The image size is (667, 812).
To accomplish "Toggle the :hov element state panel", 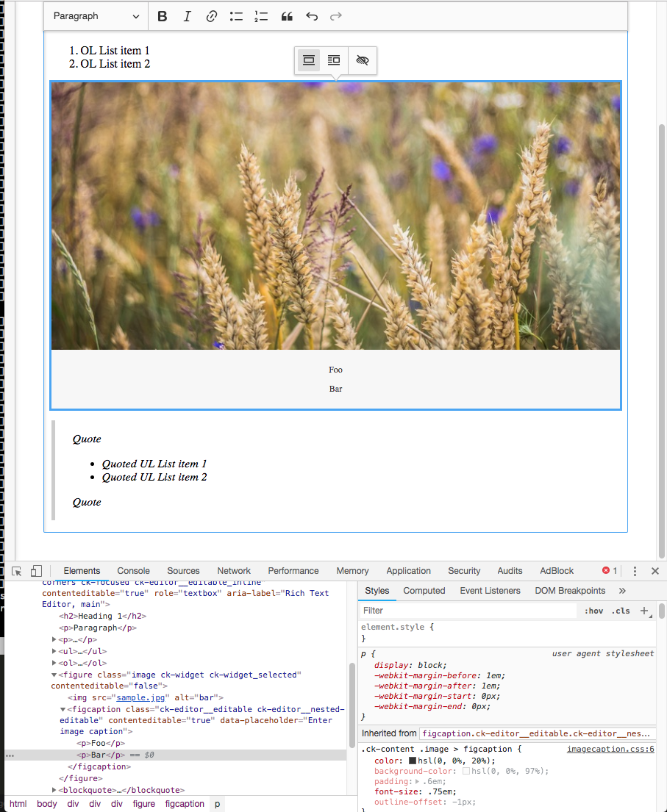I will (593, 611).
